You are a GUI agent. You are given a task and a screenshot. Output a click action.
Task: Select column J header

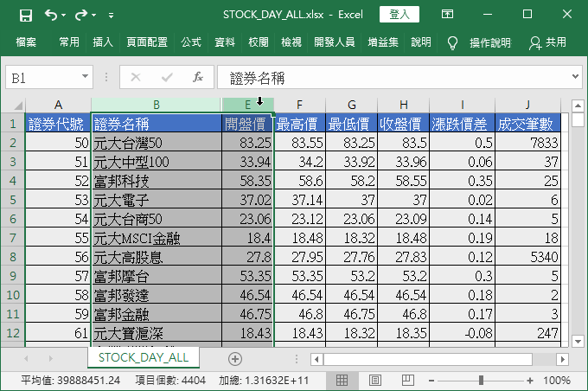pyautogui.click(x=527, y=105)
